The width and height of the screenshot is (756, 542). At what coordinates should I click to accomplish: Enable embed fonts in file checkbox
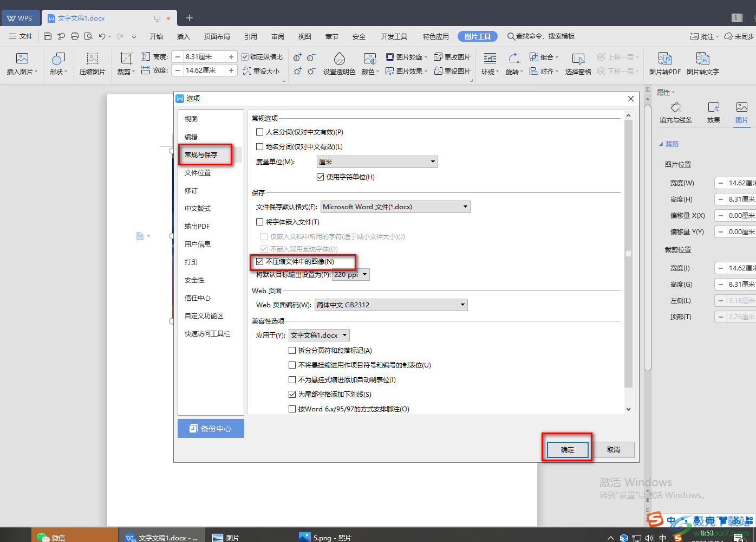click(x=259, y=222)
